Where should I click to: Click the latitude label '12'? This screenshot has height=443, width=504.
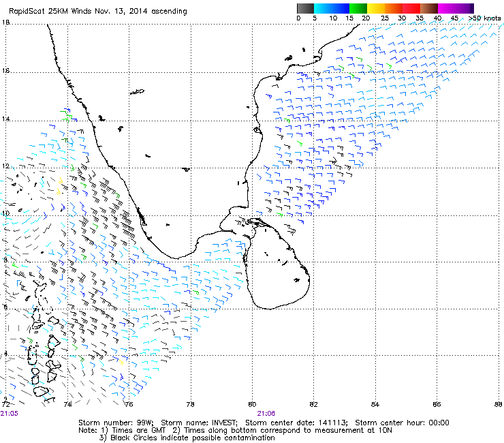pyautogui.click(x=5, y=166)
